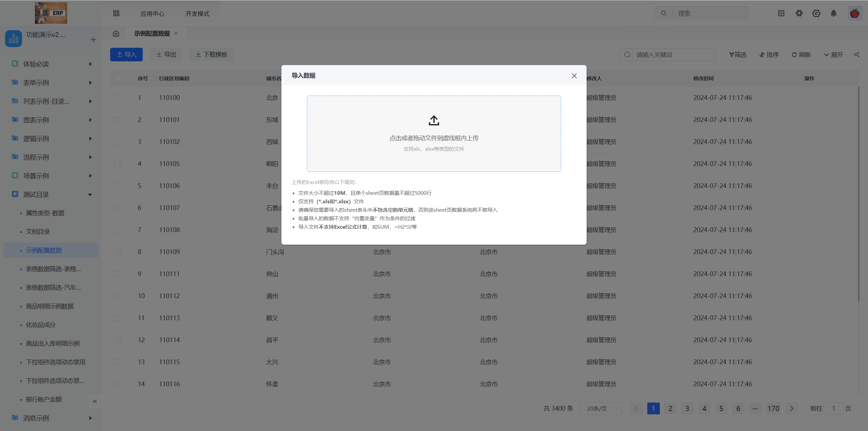
Task: Open the 20条/页 page size dropdown
Action: click(600, 409)
